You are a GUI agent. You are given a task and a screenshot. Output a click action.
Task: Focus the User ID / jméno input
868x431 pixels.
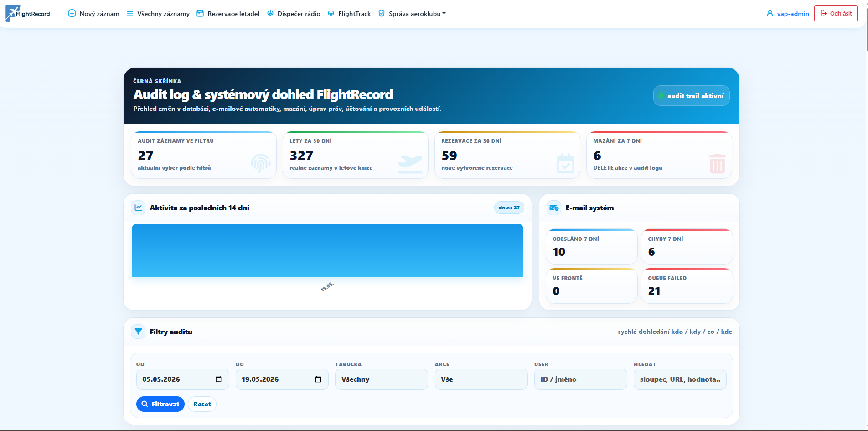(x=580, y=379)
